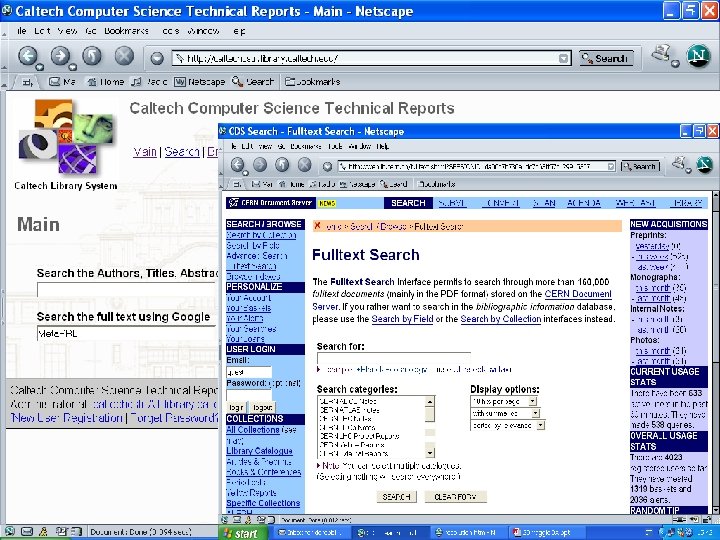Open the View menu in the Caltech window
Screen dimensions: 720x540
click(67, 31)
